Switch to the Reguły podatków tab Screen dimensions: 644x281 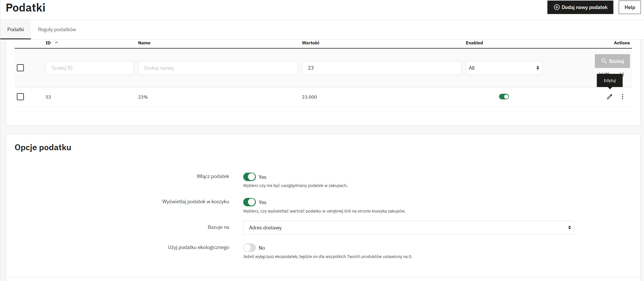tap(57, 29)
